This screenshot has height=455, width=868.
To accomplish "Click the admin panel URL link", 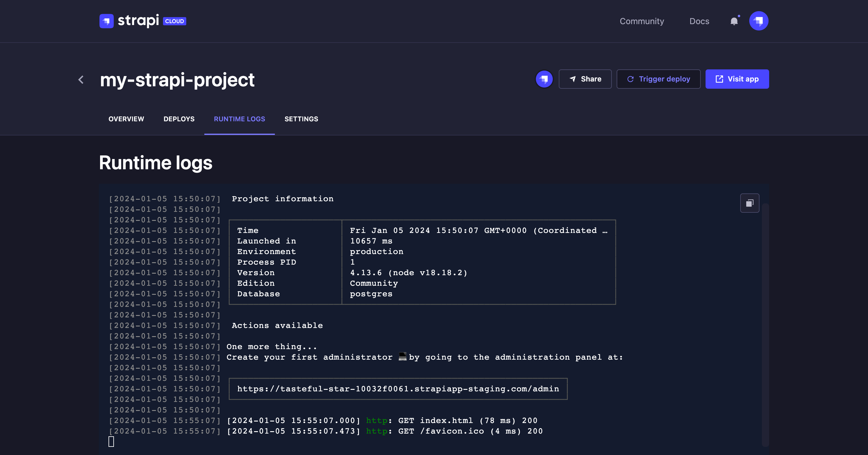I will tap(398, 389).
